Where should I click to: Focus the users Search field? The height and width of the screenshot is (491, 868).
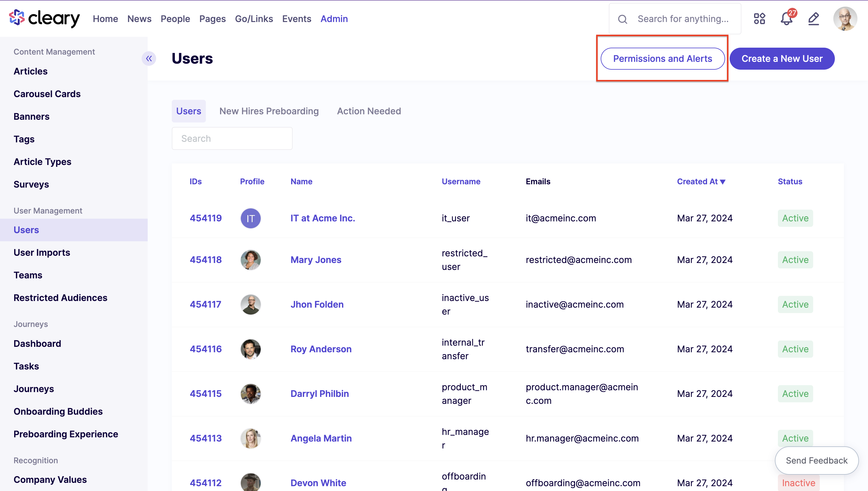[x=232, y=138]
